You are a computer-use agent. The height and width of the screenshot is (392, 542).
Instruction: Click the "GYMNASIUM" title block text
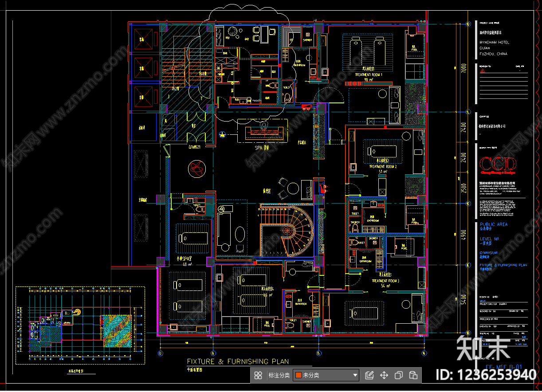click(488, 253)
